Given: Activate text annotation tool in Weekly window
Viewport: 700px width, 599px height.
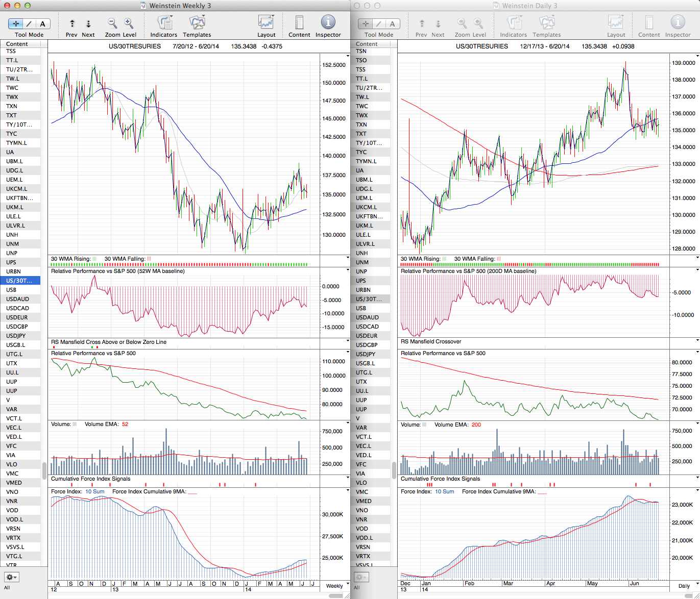Looking at the screenshot, I should tap(42, 24).
